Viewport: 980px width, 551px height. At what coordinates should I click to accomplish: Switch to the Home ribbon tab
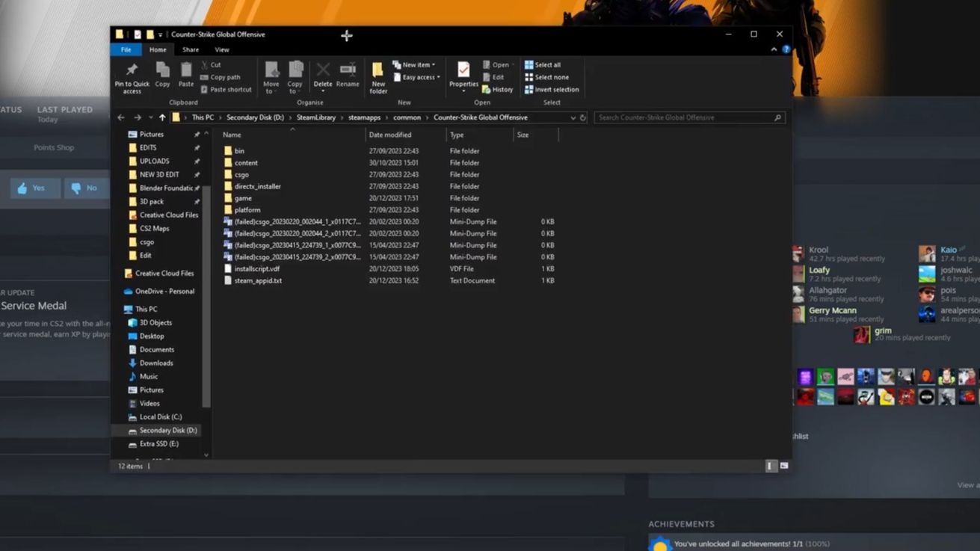point(158,49)
